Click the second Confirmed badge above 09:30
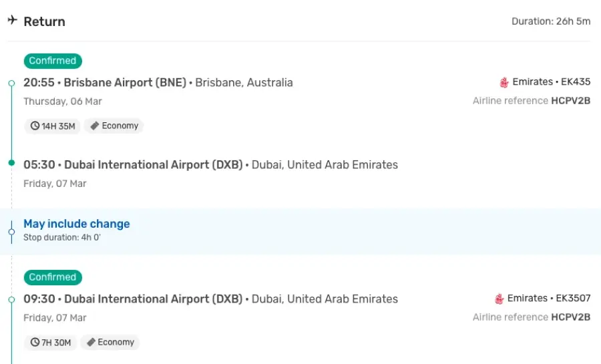The height and width of the screenshot is (364, 601). coord(53,277)
